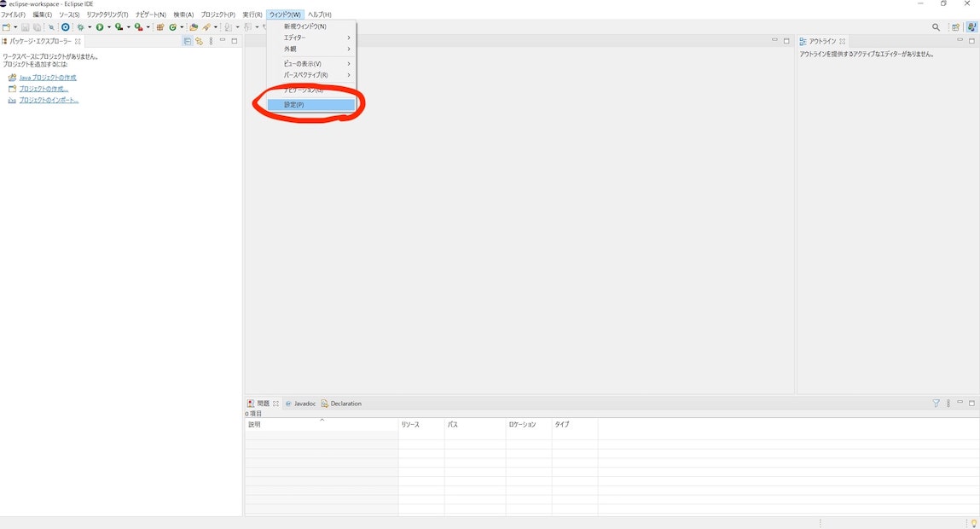Expand the 外観 submenu

tap(311, 49)
